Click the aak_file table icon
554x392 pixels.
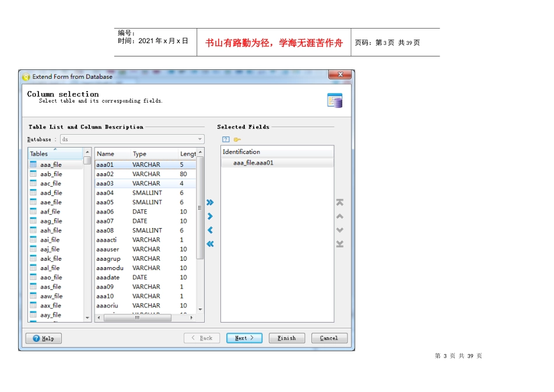tap(33, 258)
